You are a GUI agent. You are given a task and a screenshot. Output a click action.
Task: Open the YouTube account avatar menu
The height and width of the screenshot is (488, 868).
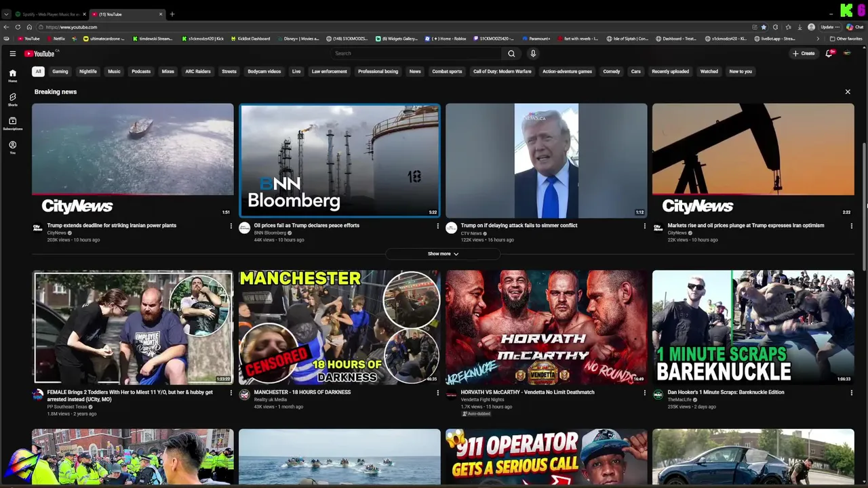point(847,54)
